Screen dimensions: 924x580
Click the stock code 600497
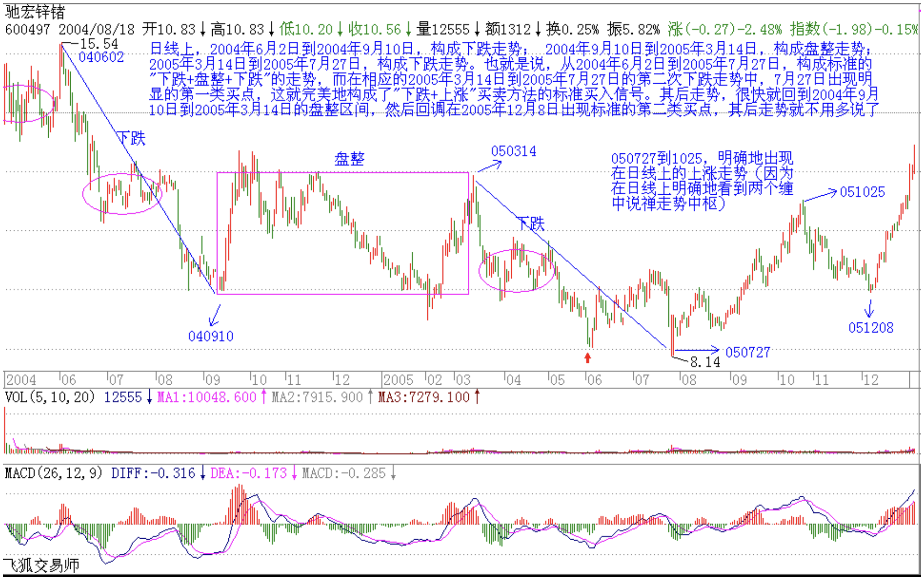pyautogui.click(x=27, y=29)
